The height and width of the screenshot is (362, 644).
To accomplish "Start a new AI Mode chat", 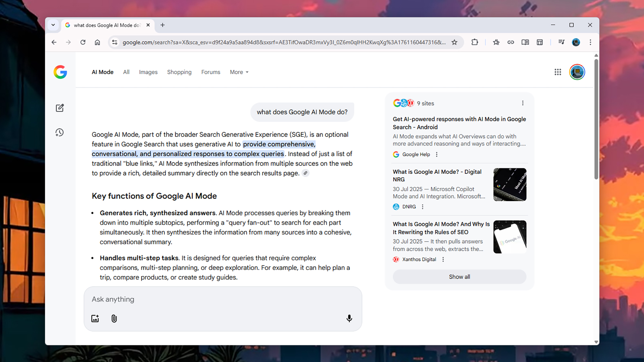I will [60, 108].
